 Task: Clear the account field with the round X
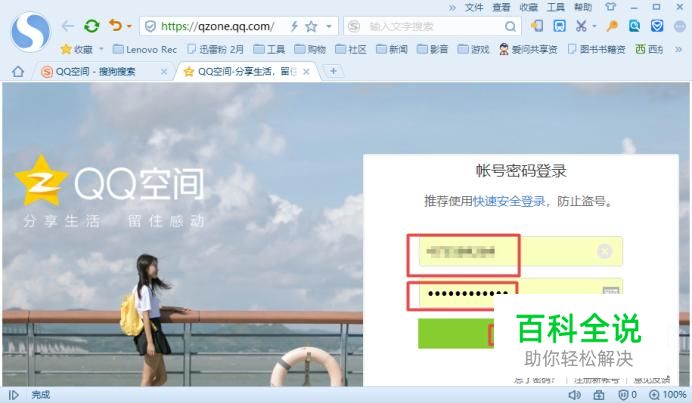click(x=604, y=251)
